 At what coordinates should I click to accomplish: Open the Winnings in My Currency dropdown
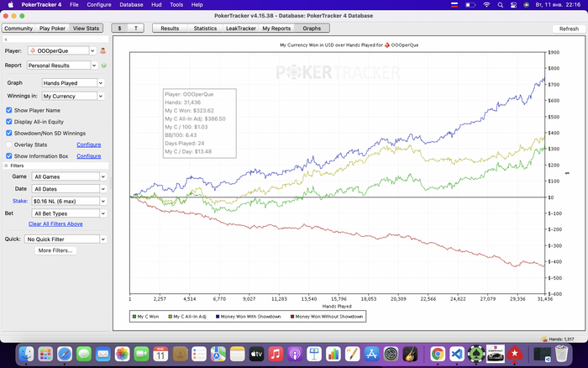[73, 96]
